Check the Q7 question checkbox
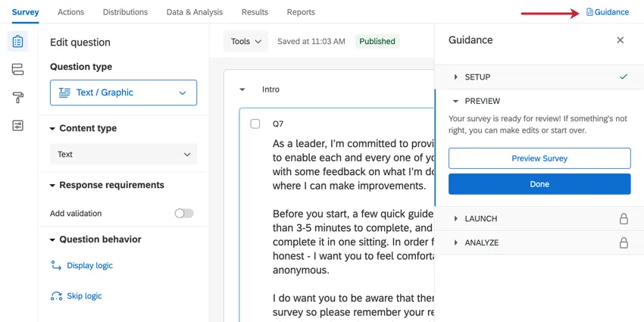Screen dimensions: 644x322 255,123
